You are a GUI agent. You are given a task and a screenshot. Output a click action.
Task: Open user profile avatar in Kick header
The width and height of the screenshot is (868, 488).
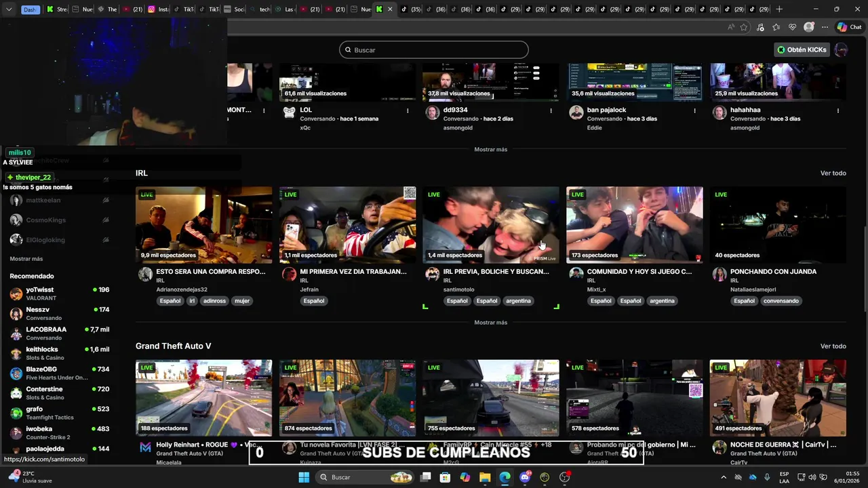click(x=841, y=49)
